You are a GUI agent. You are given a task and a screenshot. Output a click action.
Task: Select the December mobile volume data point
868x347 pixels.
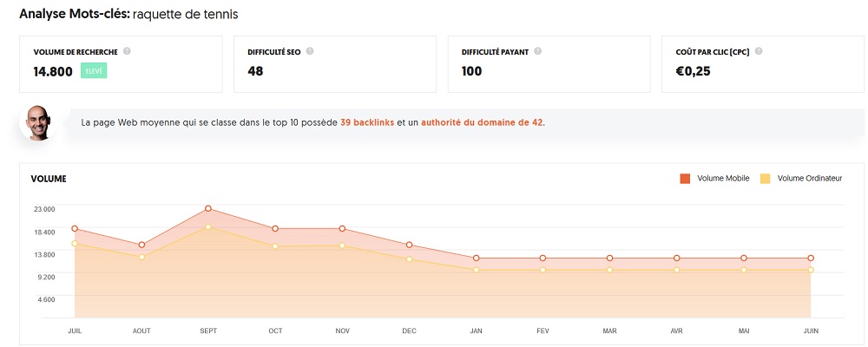409,245
